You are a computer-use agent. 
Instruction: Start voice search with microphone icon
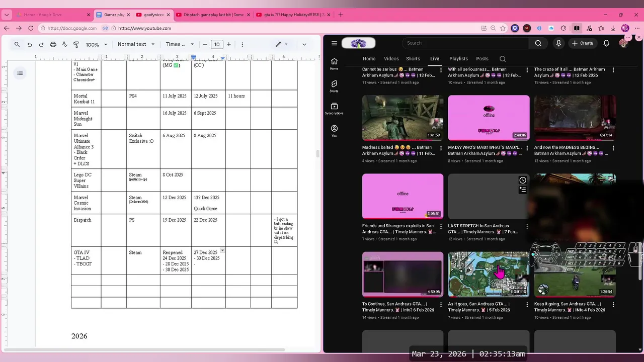click(x=558, y=43)
